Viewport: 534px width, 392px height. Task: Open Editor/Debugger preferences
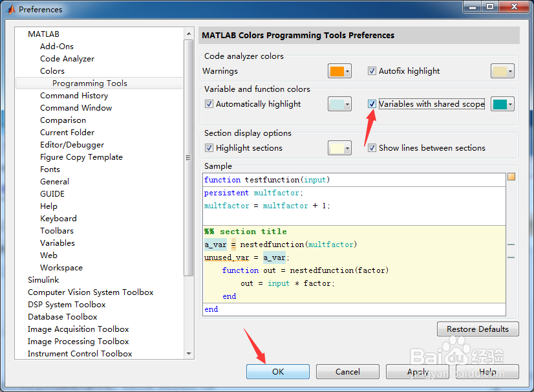click(72, 144)
